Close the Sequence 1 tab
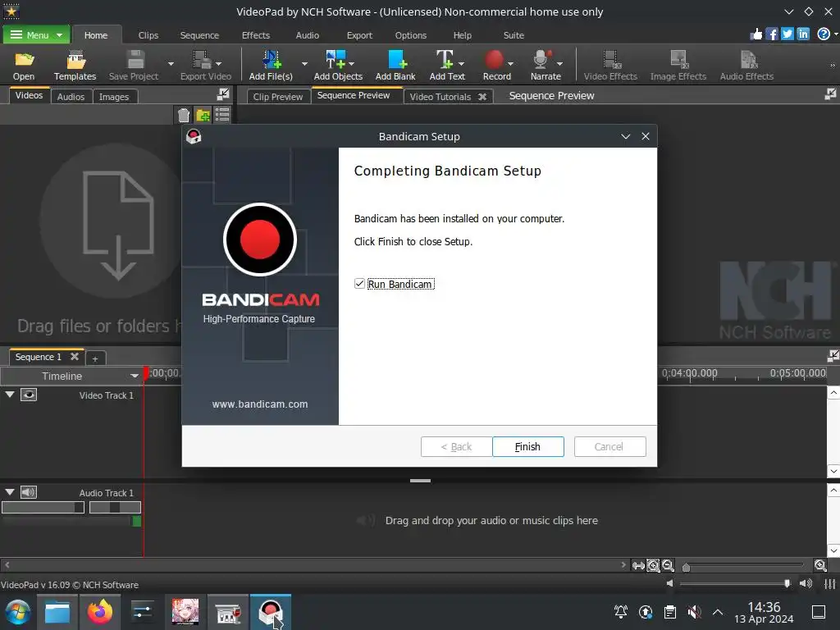This screenshot has height=630, width=840. [x=75, y=356]
